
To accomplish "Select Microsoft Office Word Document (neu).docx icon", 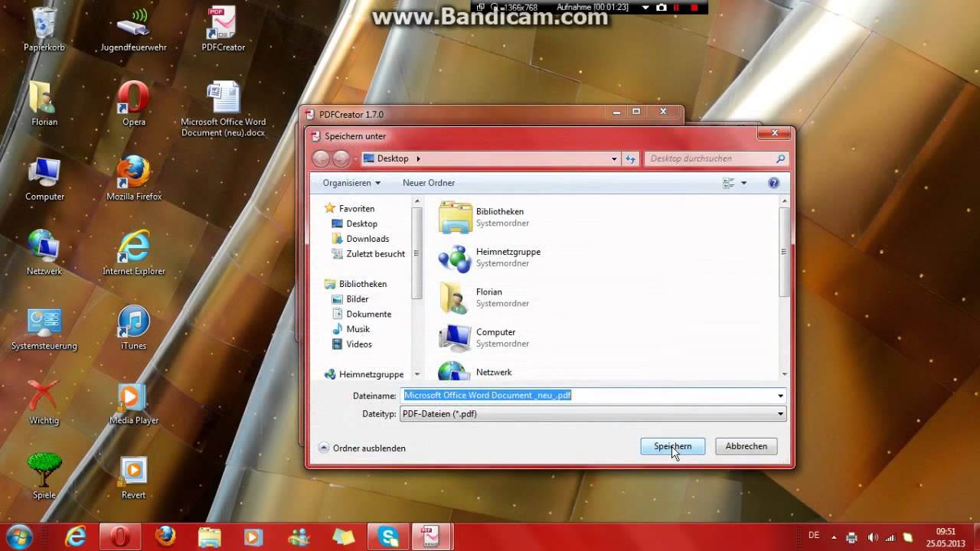I will [224, 109].
